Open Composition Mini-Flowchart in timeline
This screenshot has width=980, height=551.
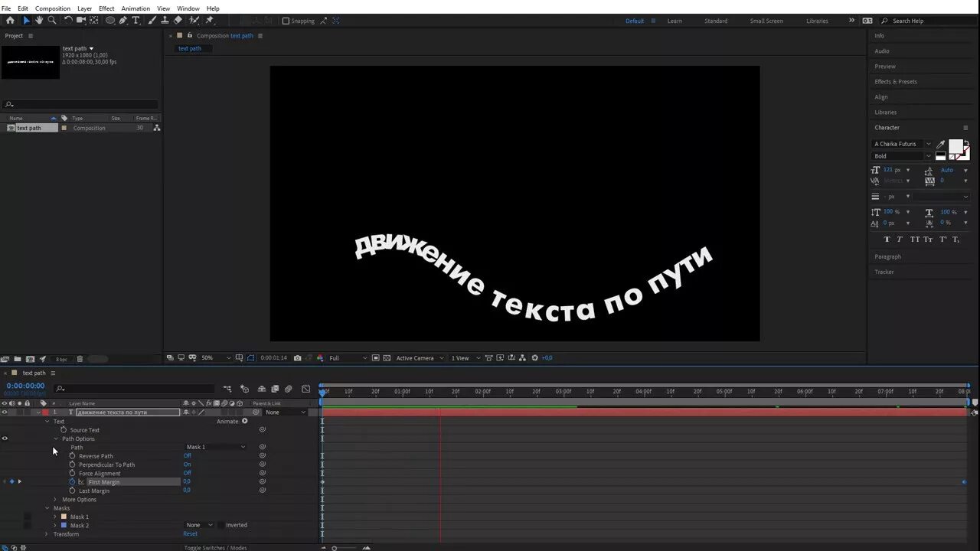(x=227, y=389)
